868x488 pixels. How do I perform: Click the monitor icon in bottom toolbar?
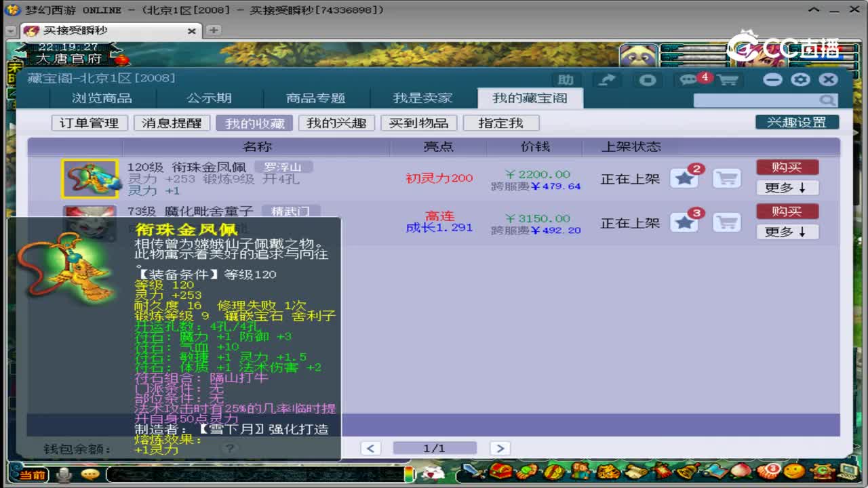(848, 471)
